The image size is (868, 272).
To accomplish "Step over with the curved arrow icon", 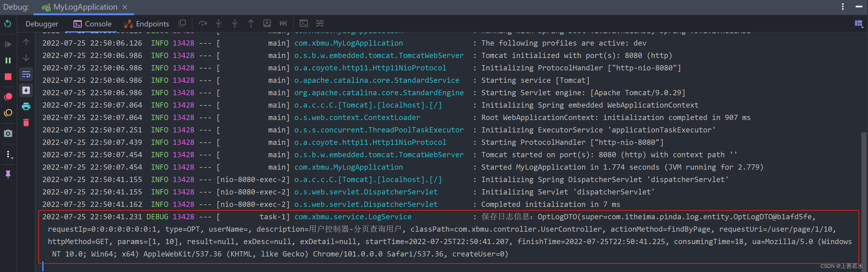I will tap(202, 23).
